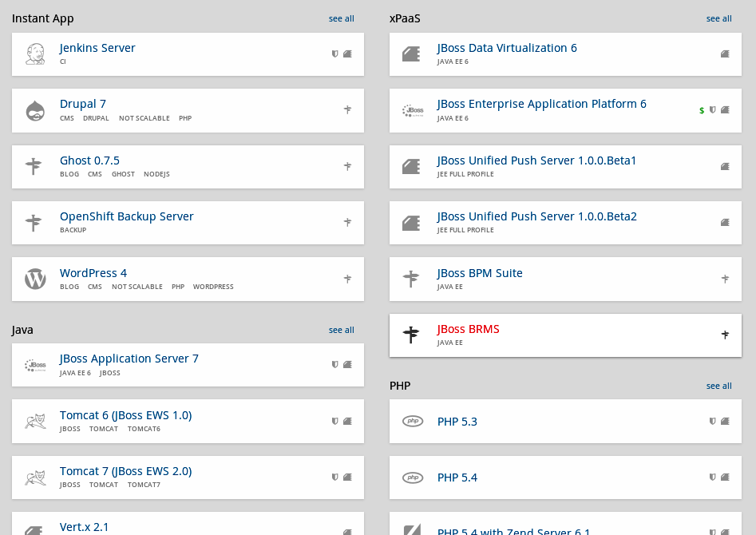Open 'see all' for Instant App section
Image resolution: width=756 pixels, height=535 pixels.
[342, 18]
